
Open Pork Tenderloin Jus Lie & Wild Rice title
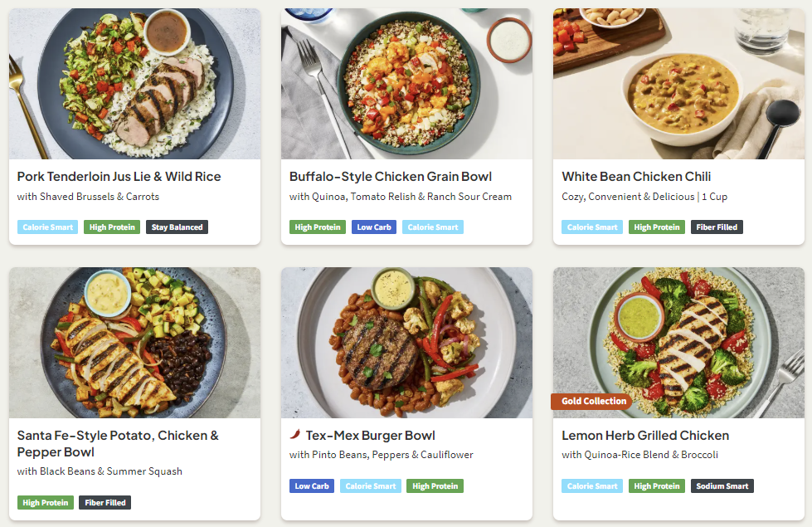(x=119, y=177)
